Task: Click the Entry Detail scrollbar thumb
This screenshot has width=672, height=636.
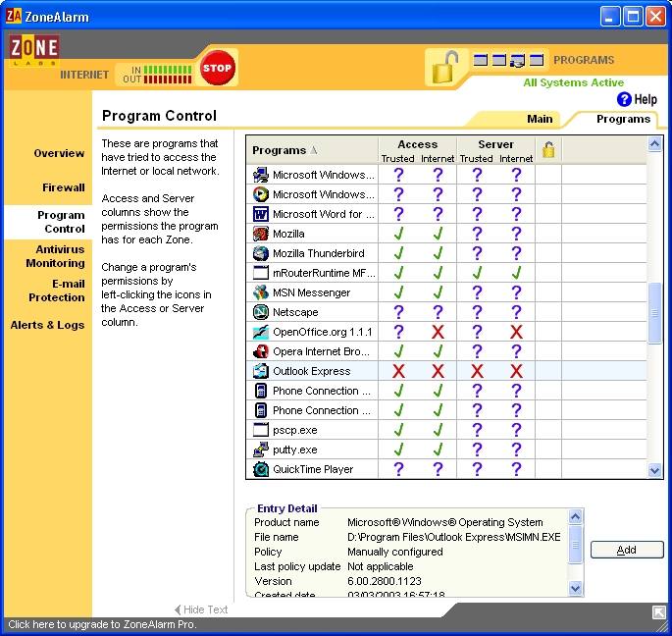Action: click(x=575, y=544)
